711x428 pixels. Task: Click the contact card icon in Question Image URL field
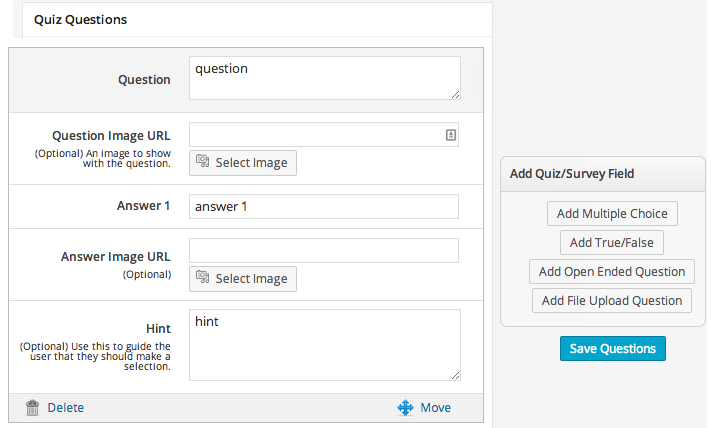pyautogui.click(x=451, y=135)
